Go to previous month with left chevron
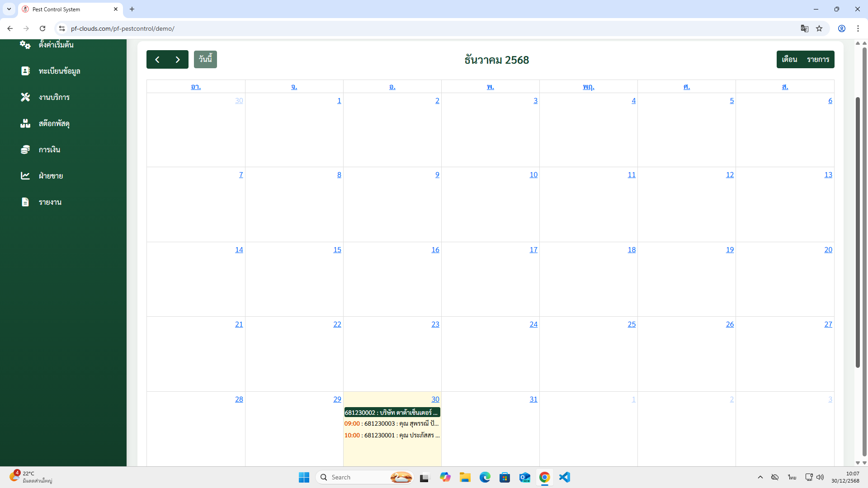This screenshot has width=868, height=488. [157, 60]
